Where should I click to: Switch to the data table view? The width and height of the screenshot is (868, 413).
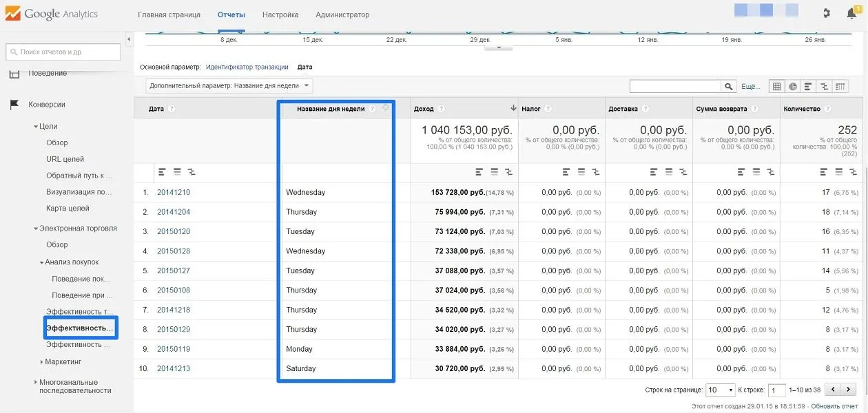[777, 87]
